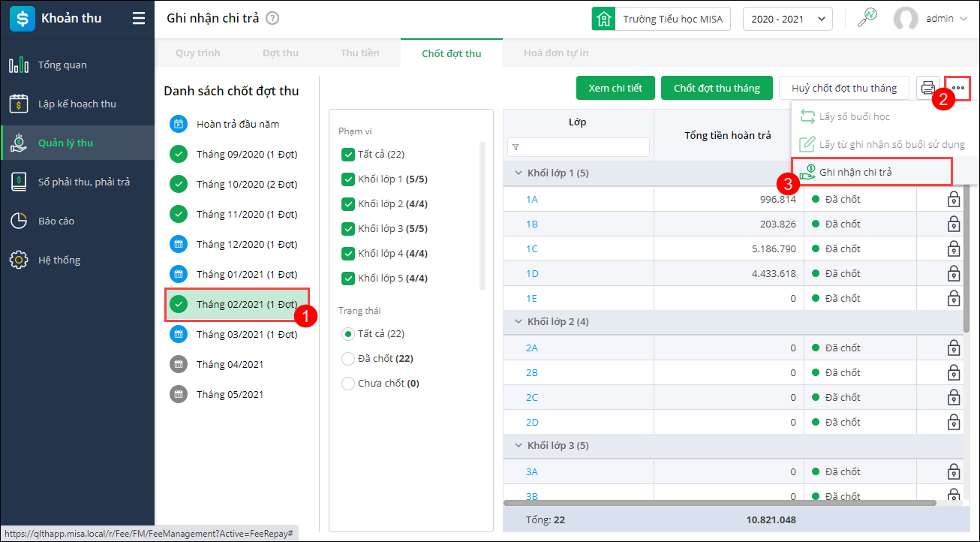Open the key search icon in header
Screen dimensions: 980x542
pos(867,18)
